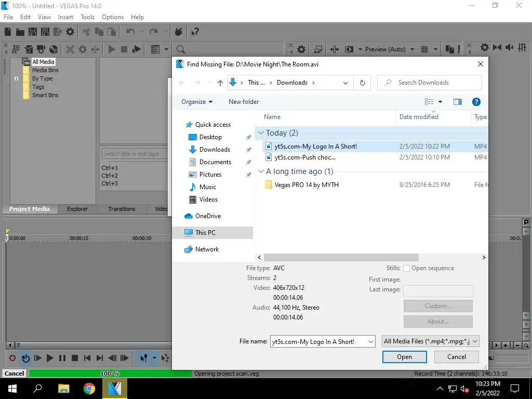Image resolution: width=532 pixels, height=399 pixels.
Task: Click the Undo arrow icon
Action: click(130, 32)
